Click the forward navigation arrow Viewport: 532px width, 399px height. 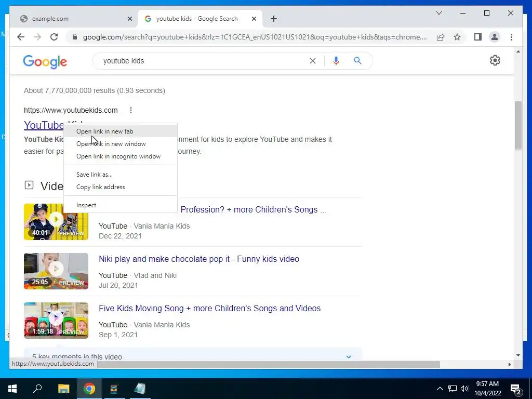coord(37,37)
